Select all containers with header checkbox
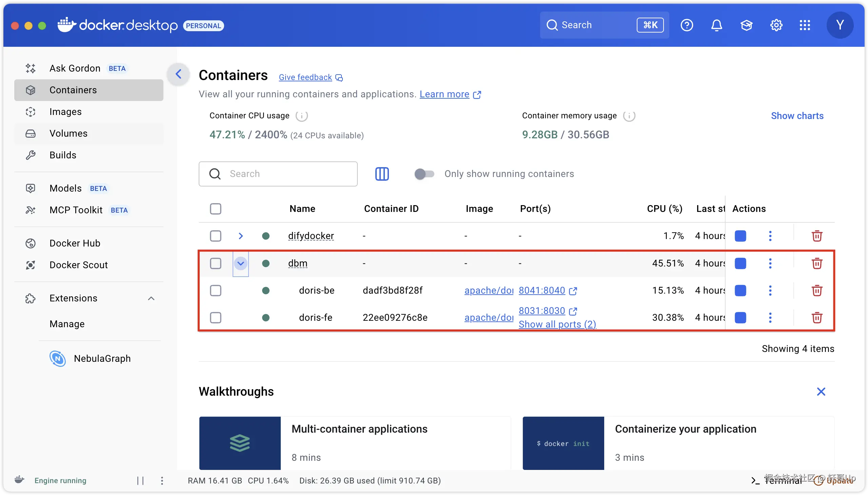The width and height of the screenshot is (868, 495). [216, 209]
